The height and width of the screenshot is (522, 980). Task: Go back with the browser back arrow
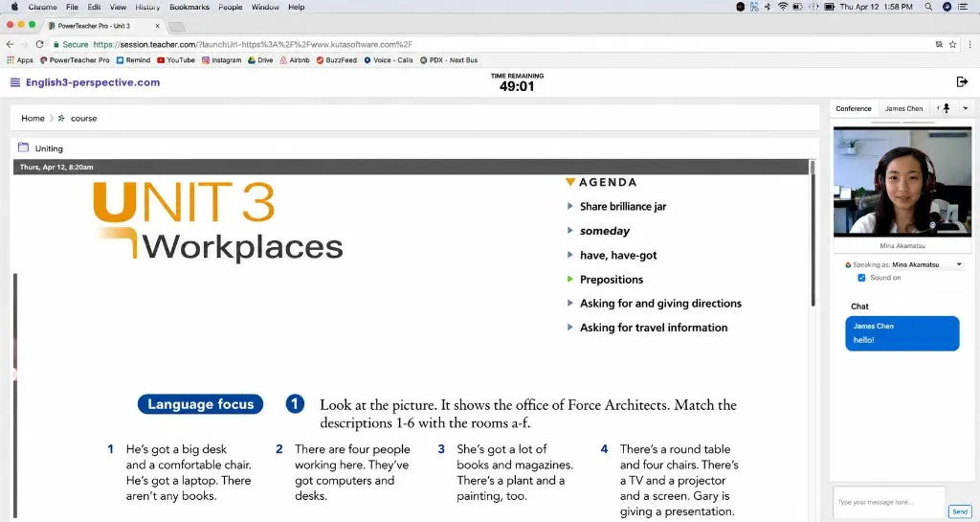10,44
